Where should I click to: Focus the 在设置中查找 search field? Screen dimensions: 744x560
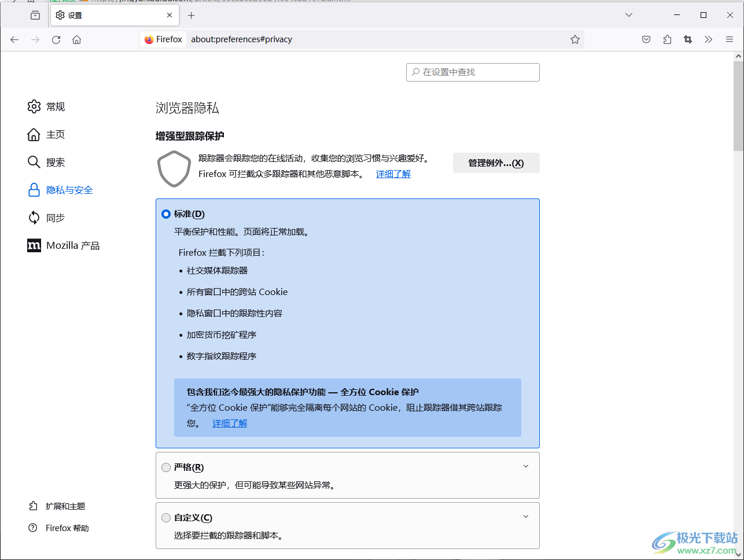473,72
